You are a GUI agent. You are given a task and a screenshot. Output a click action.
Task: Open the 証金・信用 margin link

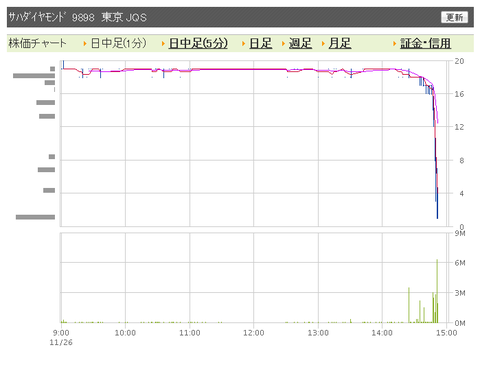coord(425,43)
